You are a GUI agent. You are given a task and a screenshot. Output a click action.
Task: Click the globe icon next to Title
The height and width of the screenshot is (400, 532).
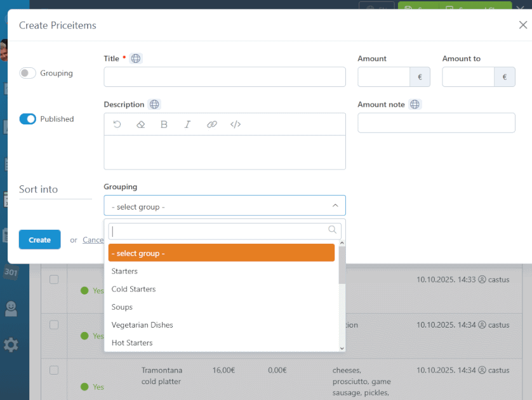point(136,58)
